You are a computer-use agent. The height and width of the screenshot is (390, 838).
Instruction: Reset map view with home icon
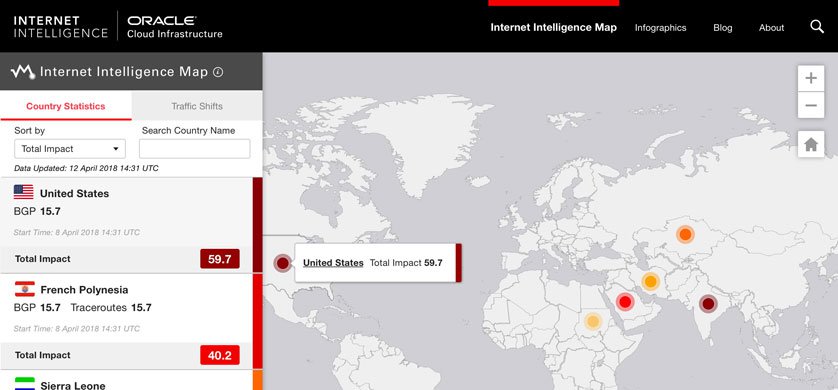[x=811, y=144]
